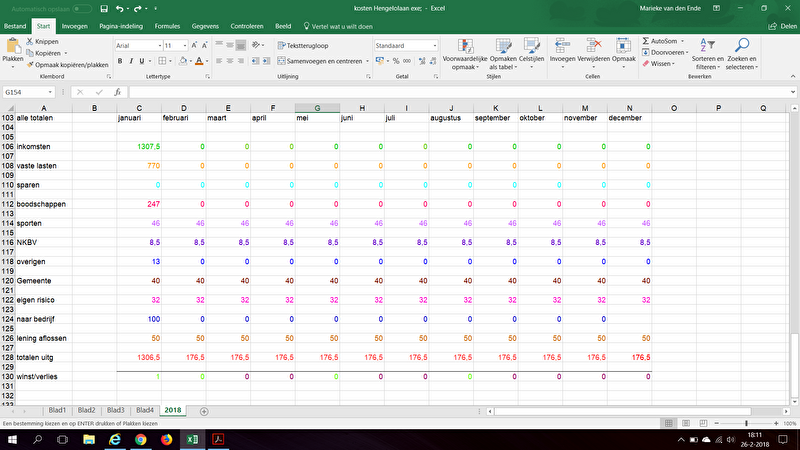Click Opmaak kopiëren/plakken format painter
800x450 pixels.
[67, 65]
